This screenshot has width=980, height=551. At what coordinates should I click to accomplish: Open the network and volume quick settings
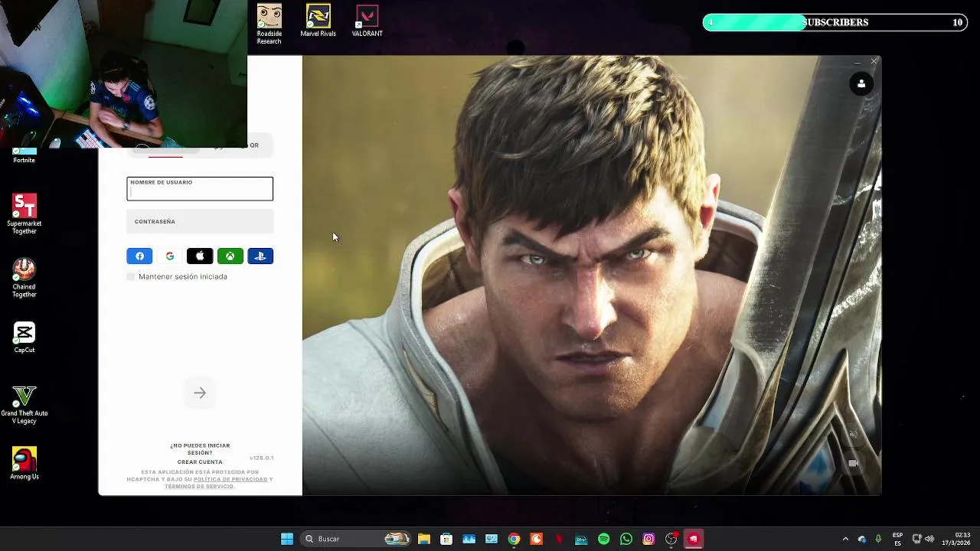924,539
